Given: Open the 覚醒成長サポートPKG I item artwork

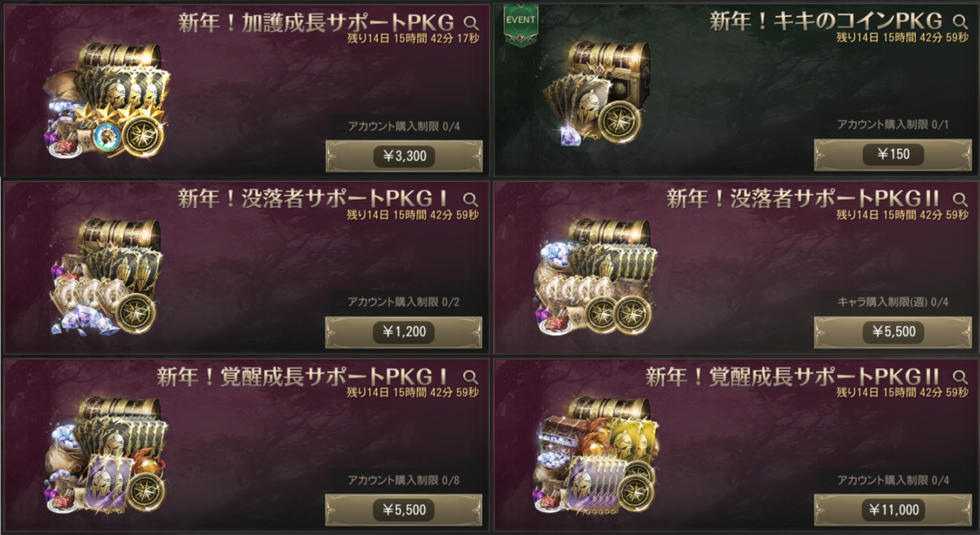Looking at the screenshot, I should [106, 454].
